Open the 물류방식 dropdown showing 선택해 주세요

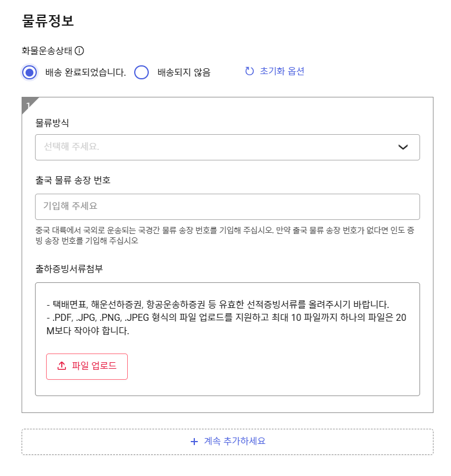coord(227,147)
